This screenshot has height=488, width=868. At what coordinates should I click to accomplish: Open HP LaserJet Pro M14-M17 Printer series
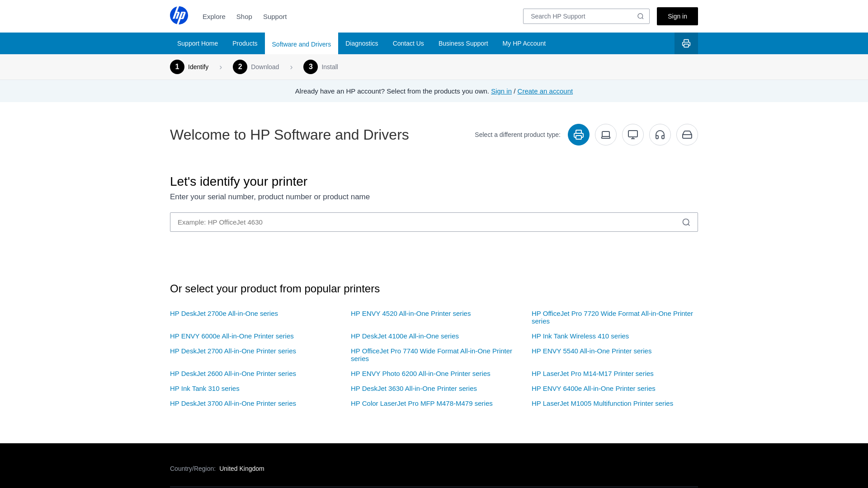(593, 374)
